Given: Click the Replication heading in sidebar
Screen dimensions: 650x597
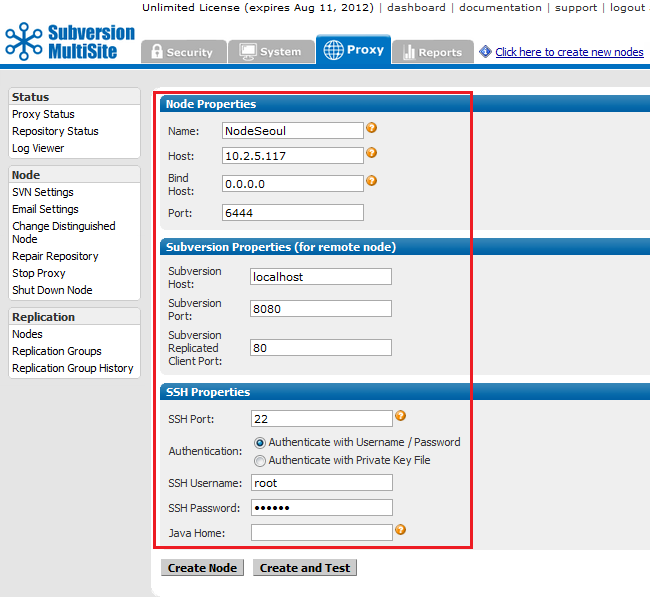Looking at the screenshot, I should (x=44, y=317).
